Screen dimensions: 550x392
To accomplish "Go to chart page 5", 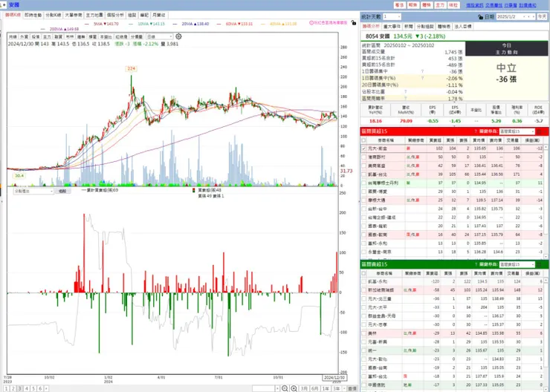I will pyautogui.click(x=33, y=388).
